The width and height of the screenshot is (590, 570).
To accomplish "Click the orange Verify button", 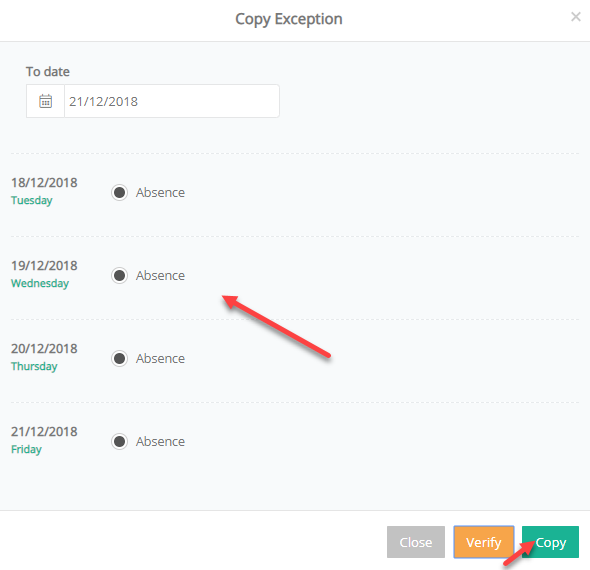I will point(484,542).
